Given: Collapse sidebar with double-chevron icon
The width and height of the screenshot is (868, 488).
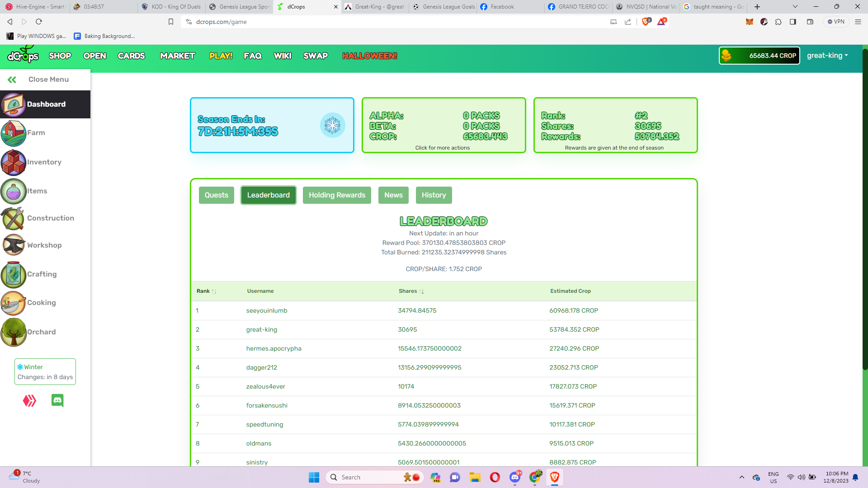Looking at the screenshot, I should tap(12, 80).
